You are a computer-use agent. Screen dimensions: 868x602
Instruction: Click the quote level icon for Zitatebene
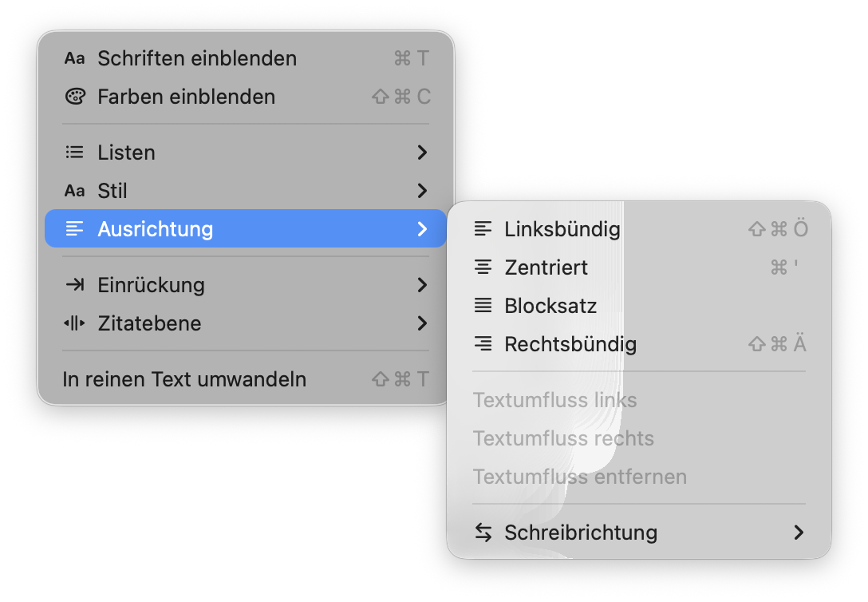(x=74, y=323)
